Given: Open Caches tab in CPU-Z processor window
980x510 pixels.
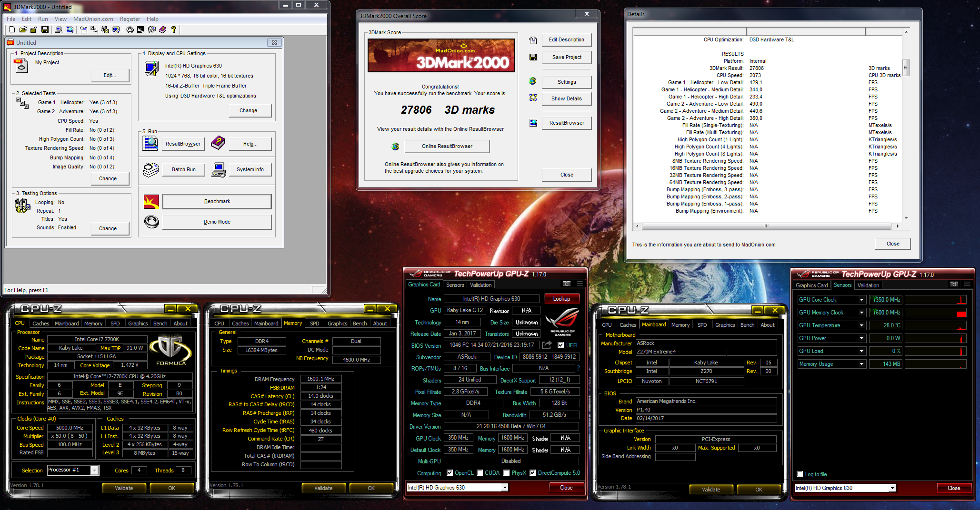Looking at the screenshot, I should [41, 324].
